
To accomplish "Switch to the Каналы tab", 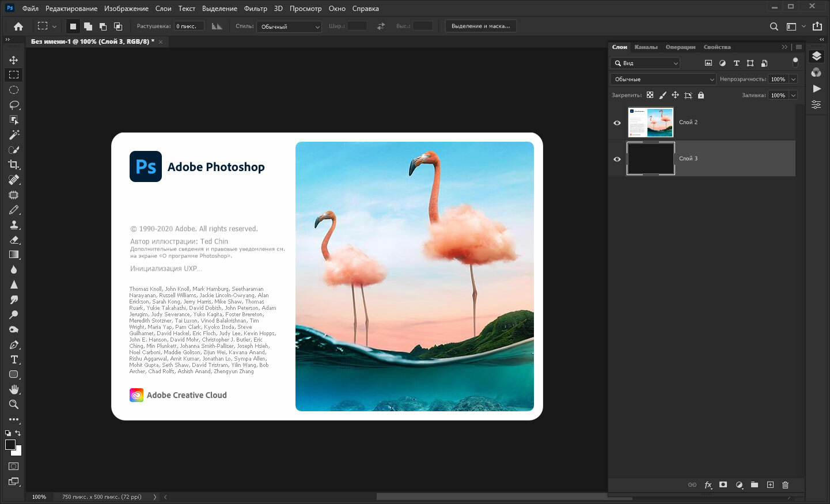I will (x=646, y=47).
